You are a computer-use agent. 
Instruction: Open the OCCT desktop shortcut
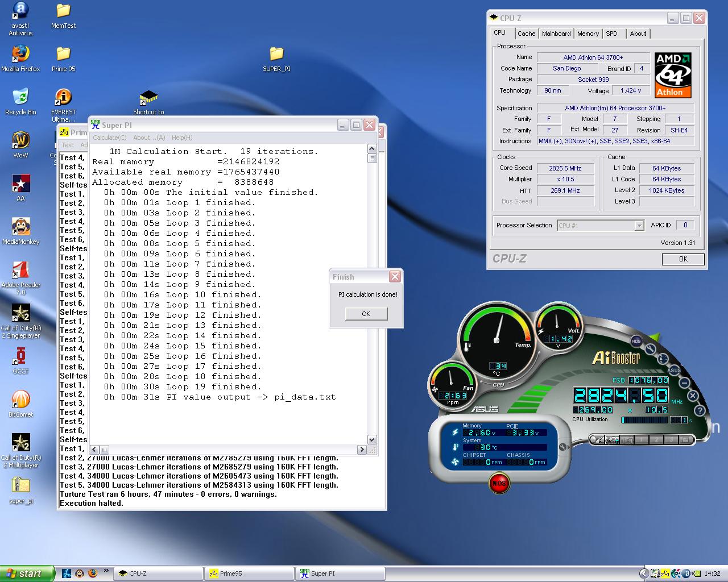point(20,361)
